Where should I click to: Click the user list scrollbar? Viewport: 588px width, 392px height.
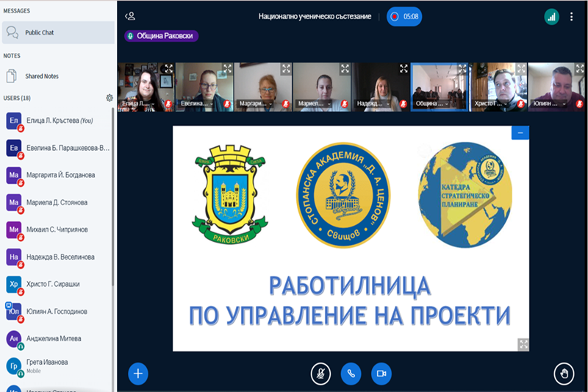click(x=113, y=196)
